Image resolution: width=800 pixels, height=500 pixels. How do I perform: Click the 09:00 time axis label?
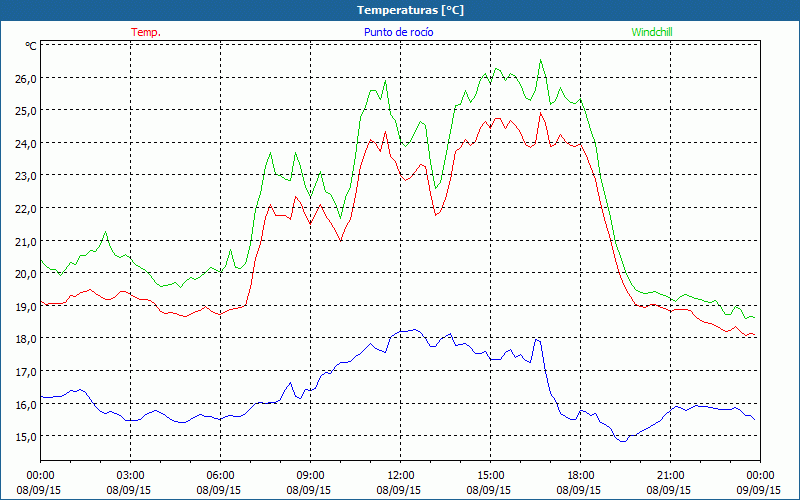[310, 476]
